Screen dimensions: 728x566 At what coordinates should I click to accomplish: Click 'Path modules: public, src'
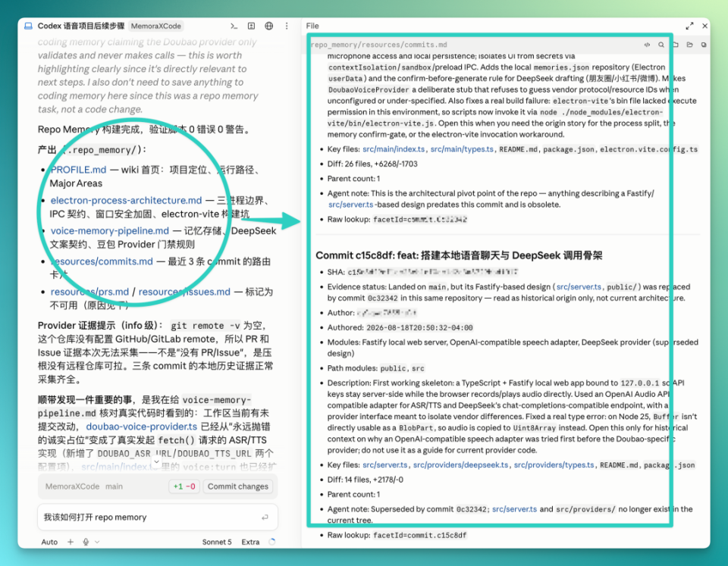pos(375,368)
